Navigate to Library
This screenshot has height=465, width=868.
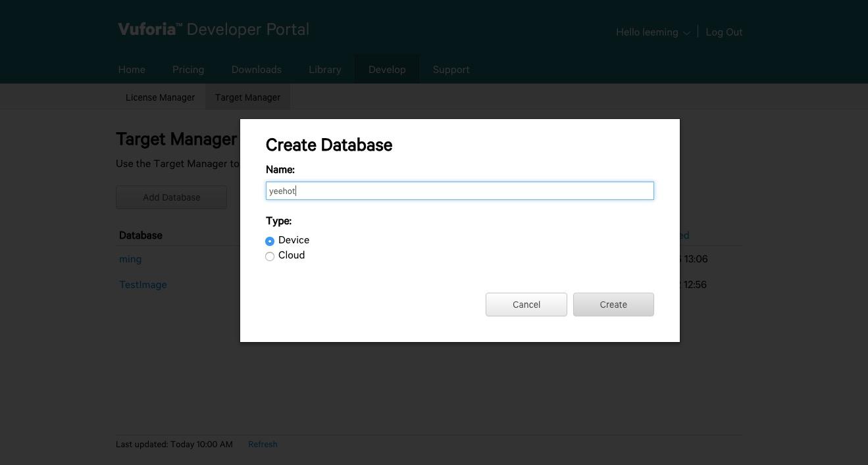pos(324,69)
